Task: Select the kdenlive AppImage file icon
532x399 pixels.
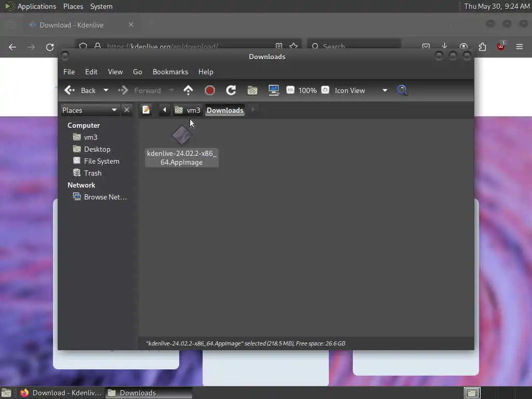Action: 182,136
